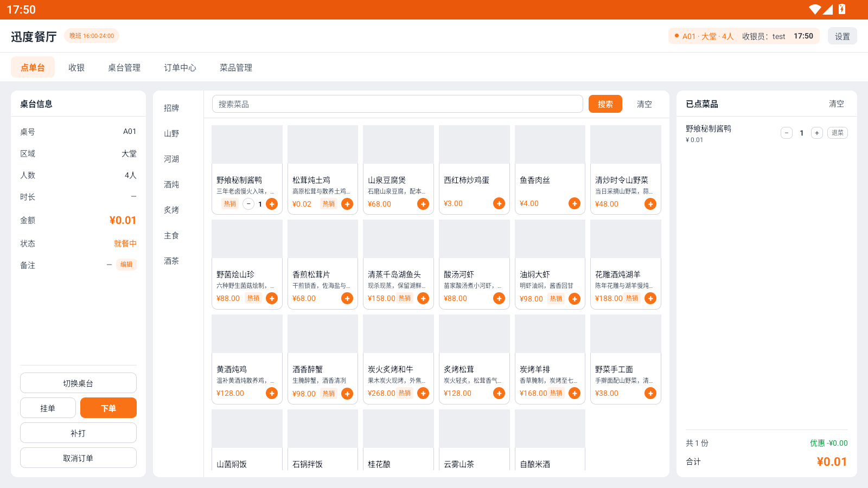Click the 补打 button
This screenshot has height=488, width=868.
point(78,433)
